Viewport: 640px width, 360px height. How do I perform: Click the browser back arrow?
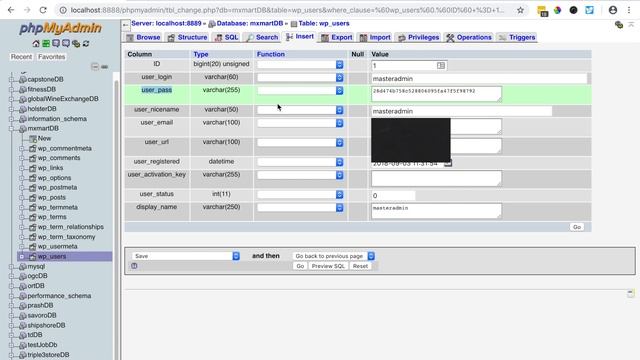11,10
